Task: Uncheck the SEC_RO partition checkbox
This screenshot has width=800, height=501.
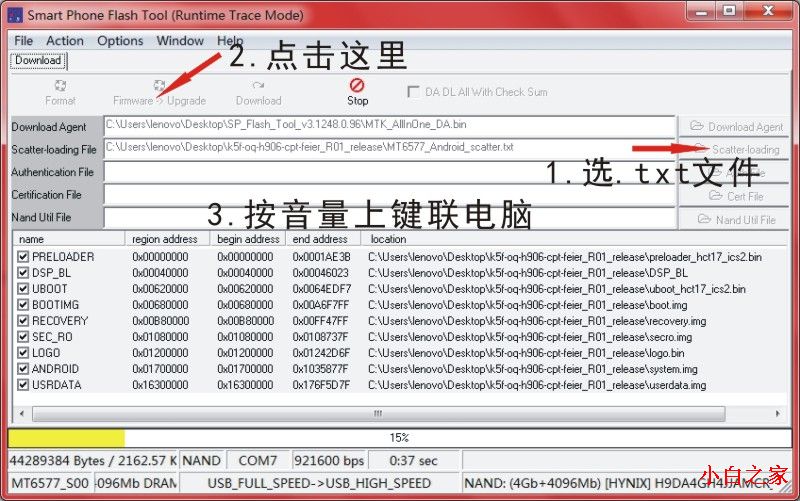Action: point(23,337)
